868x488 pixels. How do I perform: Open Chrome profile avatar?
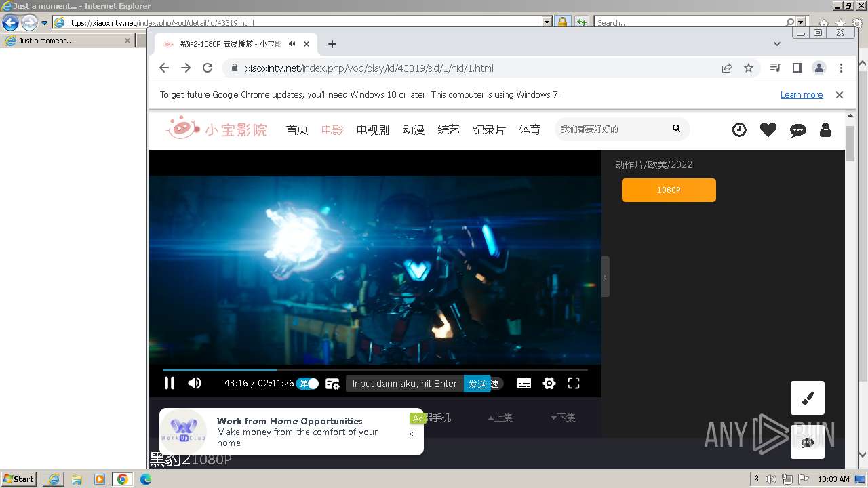coord(819,68)
